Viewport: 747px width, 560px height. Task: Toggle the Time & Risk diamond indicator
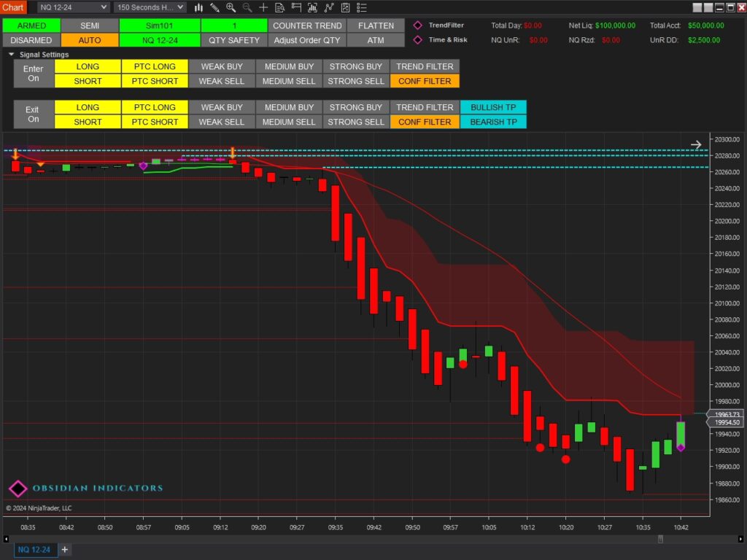[418, 40]
